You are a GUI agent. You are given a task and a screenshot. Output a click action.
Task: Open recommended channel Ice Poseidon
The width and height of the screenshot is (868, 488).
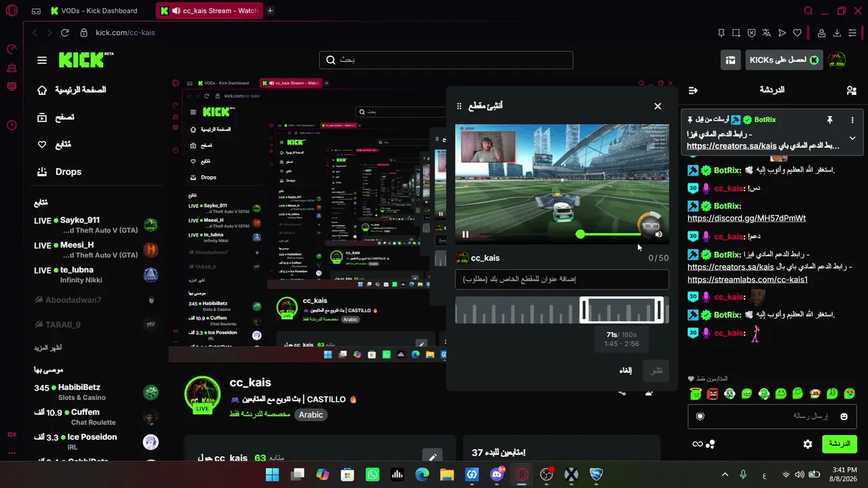click(x=96, y=442)
